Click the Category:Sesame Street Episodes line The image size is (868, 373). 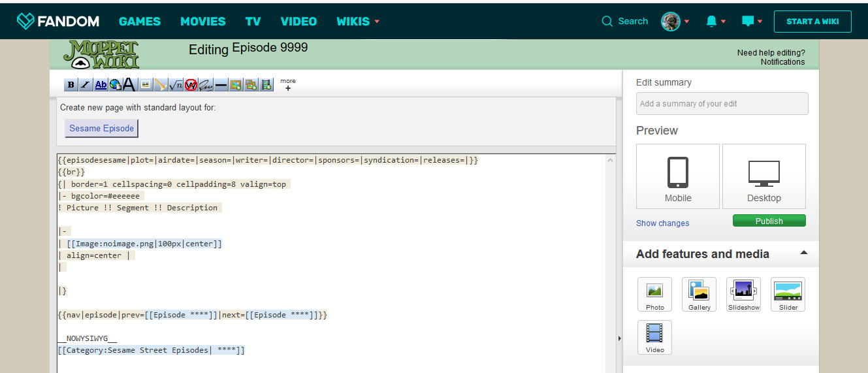click(x=151, y=350)
